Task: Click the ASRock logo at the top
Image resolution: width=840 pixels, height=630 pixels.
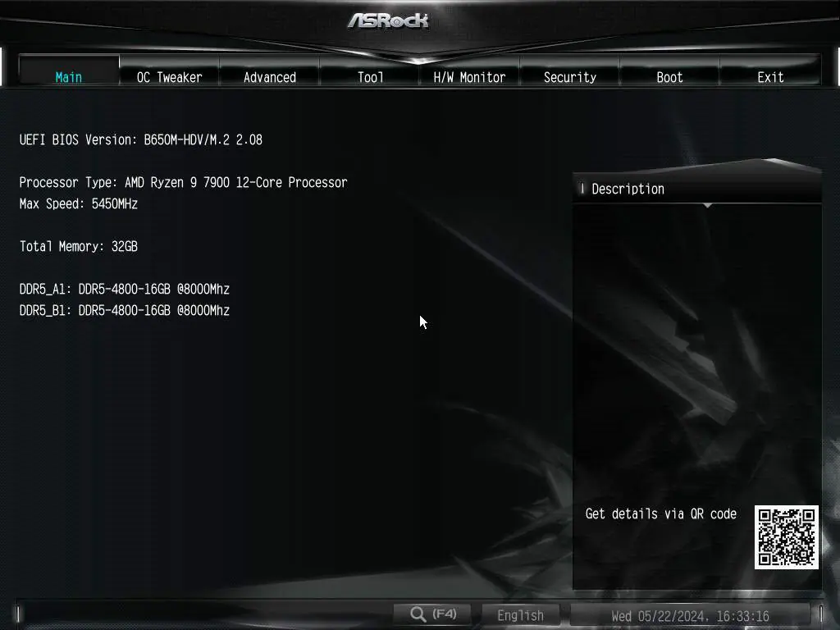Action: coord(391,19)
